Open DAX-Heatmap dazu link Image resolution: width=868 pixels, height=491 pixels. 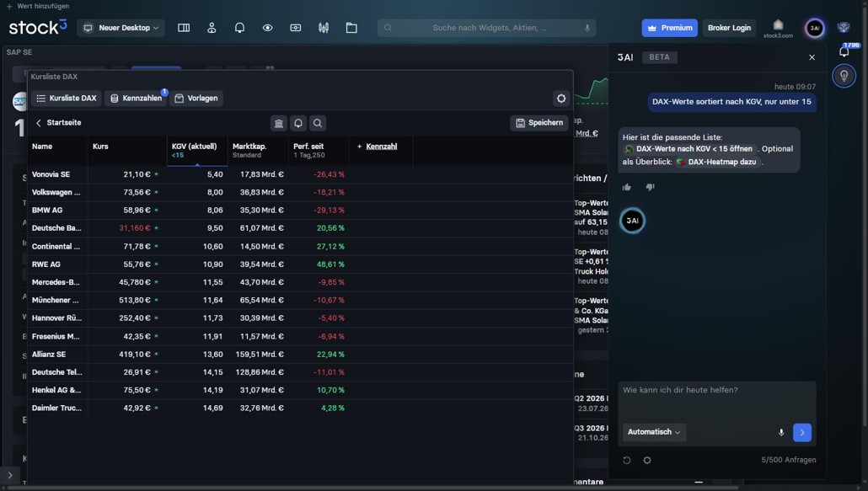pos(717,162)
